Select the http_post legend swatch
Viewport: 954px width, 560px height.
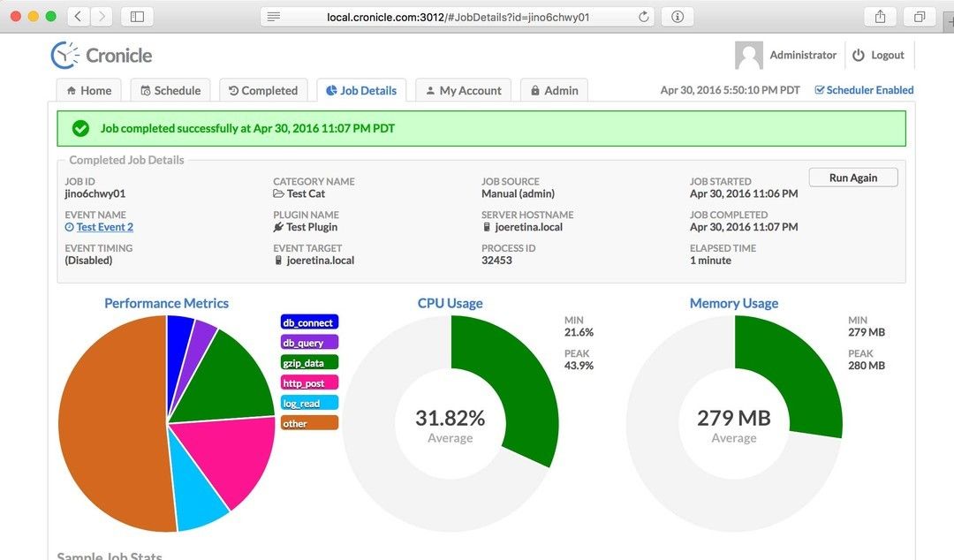[309, 383]
